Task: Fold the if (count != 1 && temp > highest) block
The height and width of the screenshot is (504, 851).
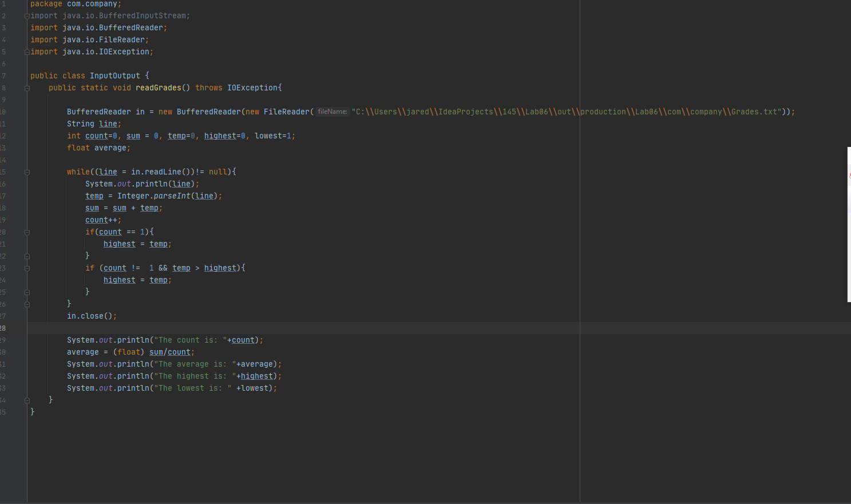Action: (27, 268)
